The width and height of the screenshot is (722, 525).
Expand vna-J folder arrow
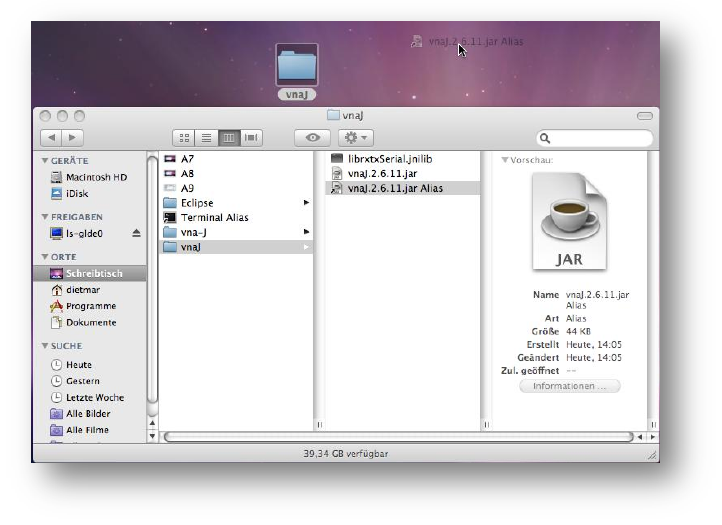[x=306, y=232]
